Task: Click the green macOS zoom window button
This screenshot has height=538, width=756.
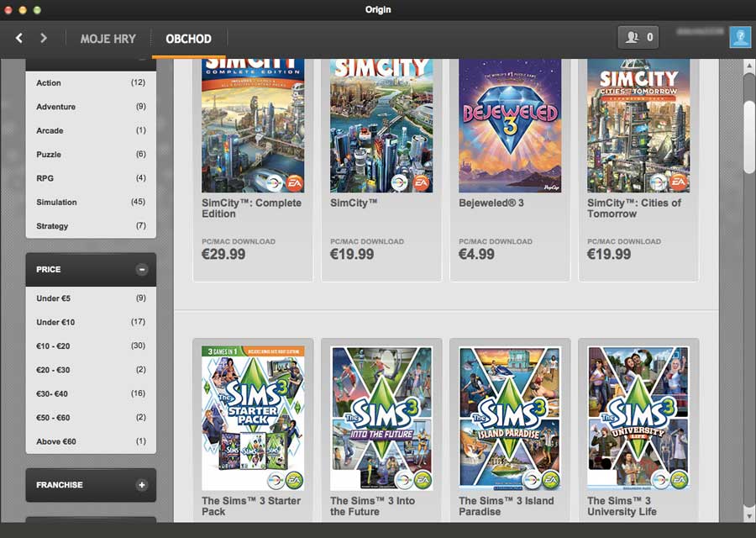Action: [x=38, y=10]
